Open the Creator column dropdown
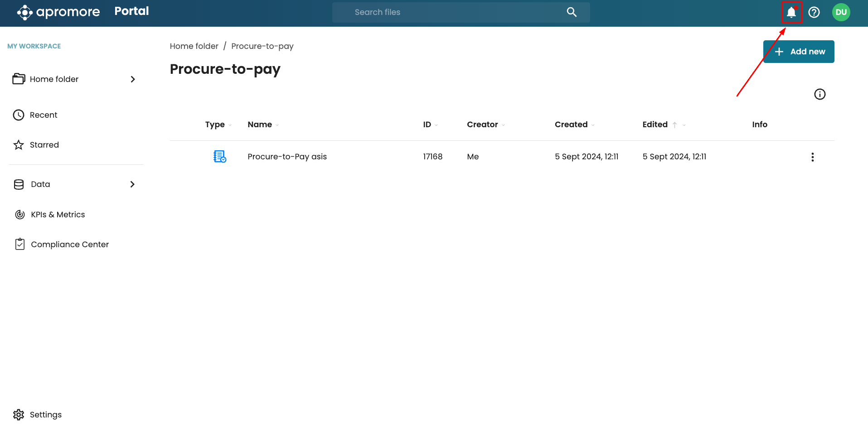868x436 pixels. tap(503, 125)
